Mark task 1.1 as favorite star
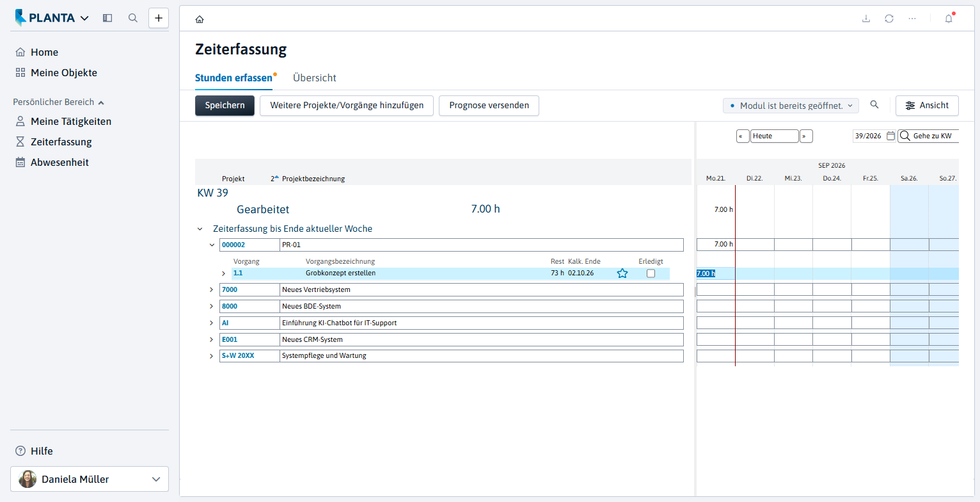980x502 pixels. pyautogui.click(x=622, y=273)
